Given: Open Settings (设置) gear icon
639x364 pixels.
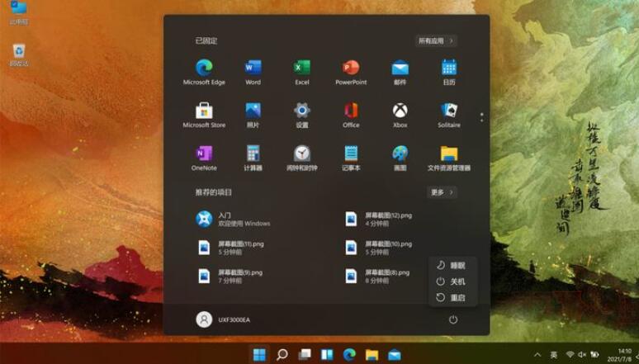Looking at the screenshot, I should (x=302, y=115).
